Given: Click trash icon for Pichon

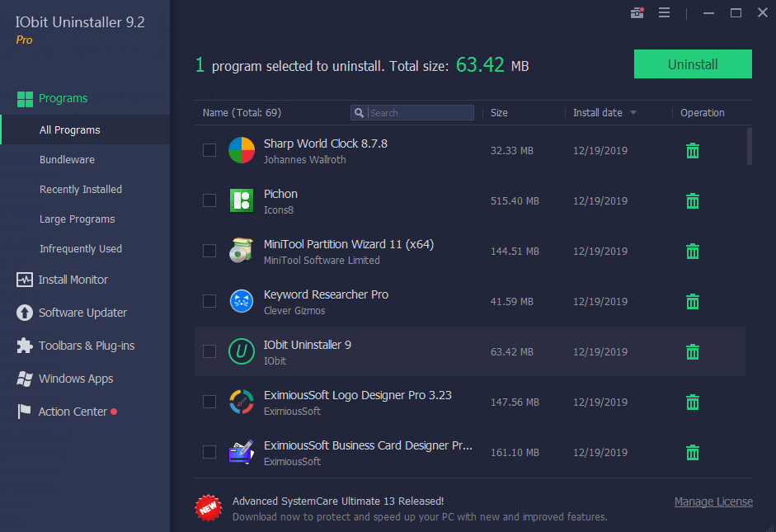Looking at the screenshot, I should tap(693, 201).
